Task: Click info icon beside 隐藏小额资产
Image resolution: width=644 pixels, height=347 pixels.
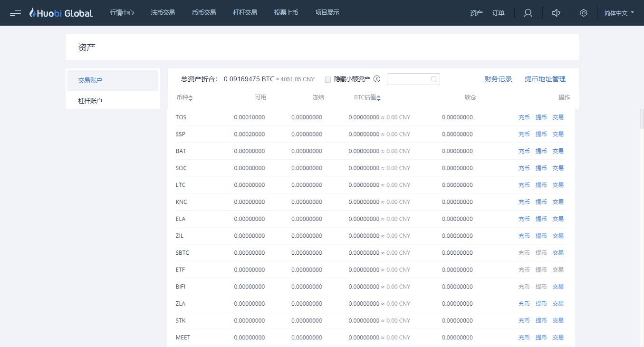Action: tap(377, 79)
